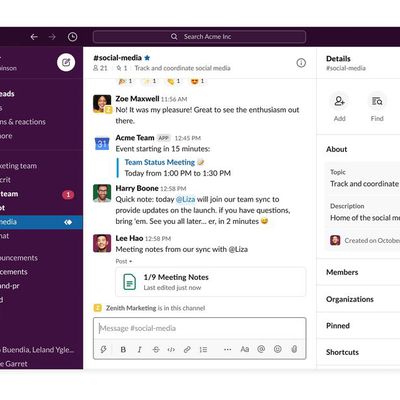400x400 pixels.
Task: Open 1/9 Meeting Notes post
Action: tap(211, 282)
